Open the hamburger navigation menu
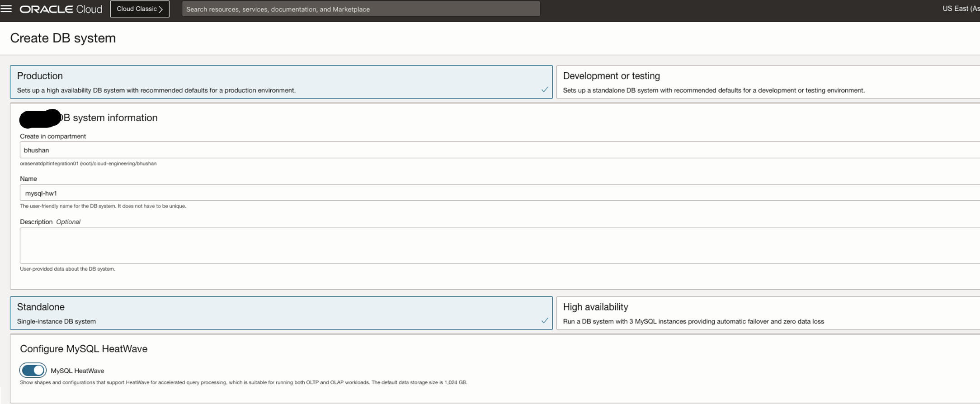 coord(6,9)
